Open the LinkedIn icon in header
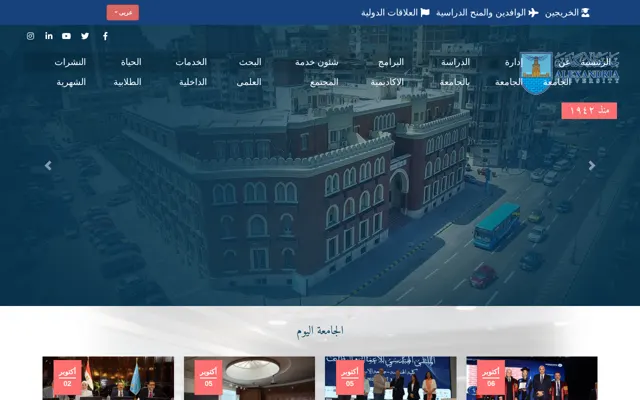Image resolution: width=640 pixels, height=400 pixels. 49,36
